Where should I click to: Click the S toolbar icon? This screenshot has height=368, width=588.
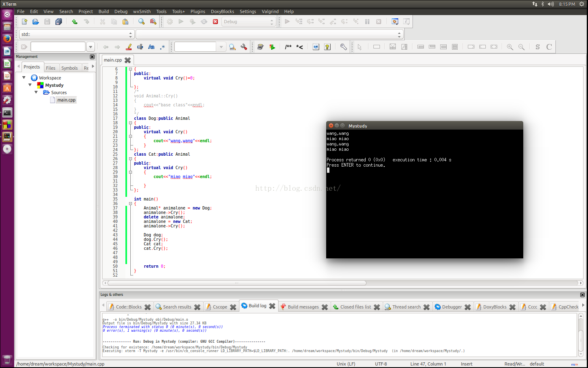(x=538, y=47)
